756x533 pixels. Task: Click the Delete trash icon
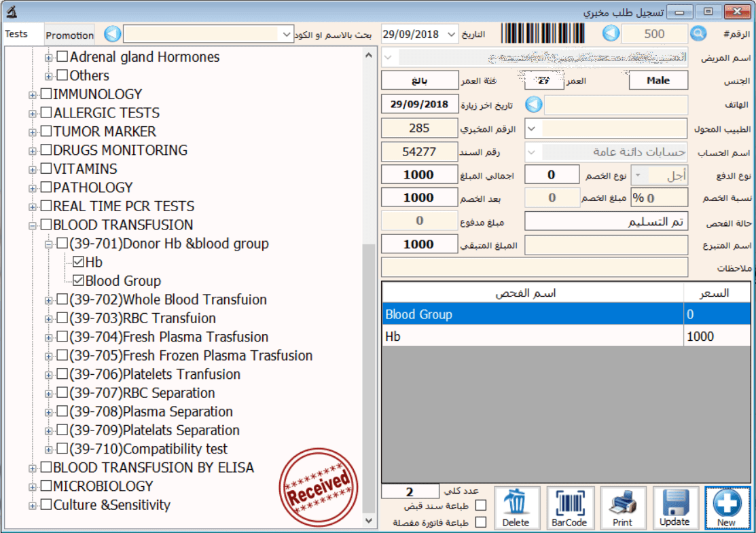tap(516, 508)
